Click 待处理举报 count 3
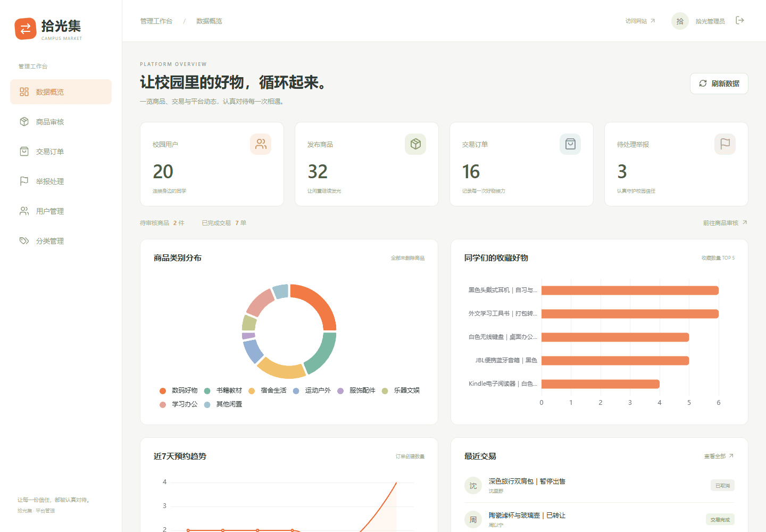Viewport: 766px width, 532px height. click(x=622, y=171)
